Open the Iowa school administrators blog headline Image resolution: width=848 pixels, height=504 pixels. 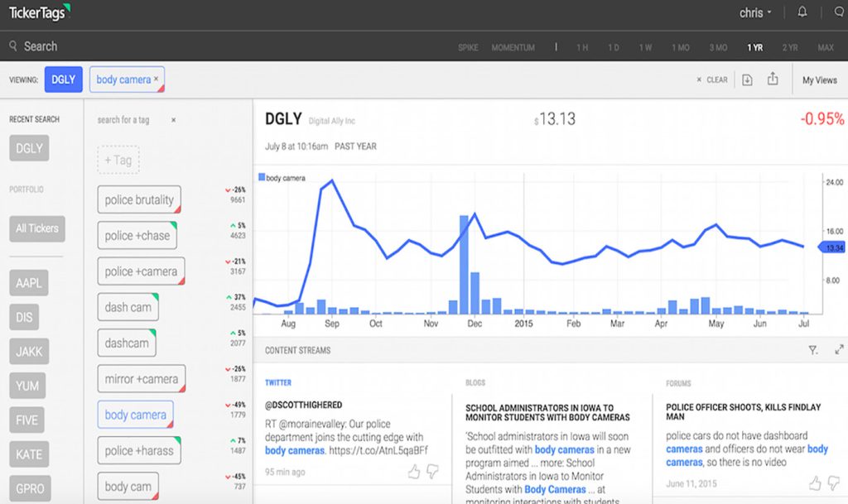(x=547, y=413)
